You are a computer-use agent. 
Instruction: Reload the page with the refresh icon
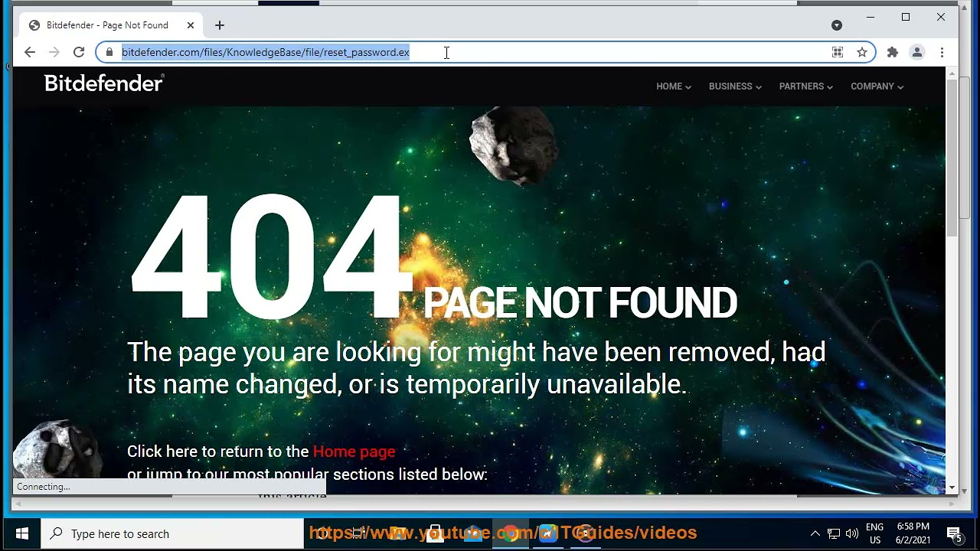click(78, 52)
